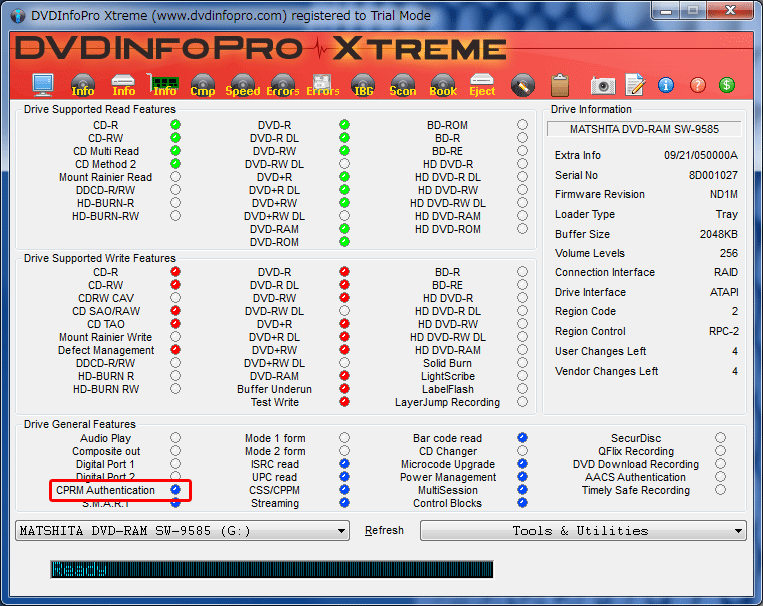Screen dimensions: 763x606
Task: Open the Book type tool
Action: tap(443, 85)
